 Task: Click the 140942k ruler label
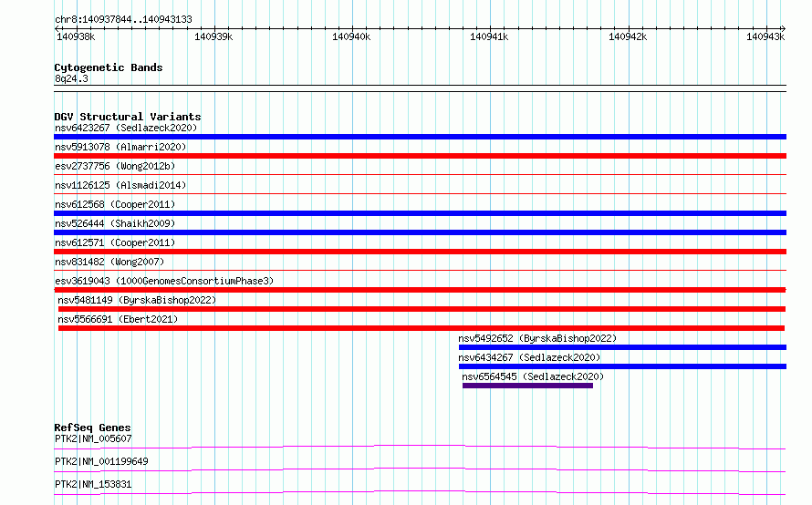(628, 36)
